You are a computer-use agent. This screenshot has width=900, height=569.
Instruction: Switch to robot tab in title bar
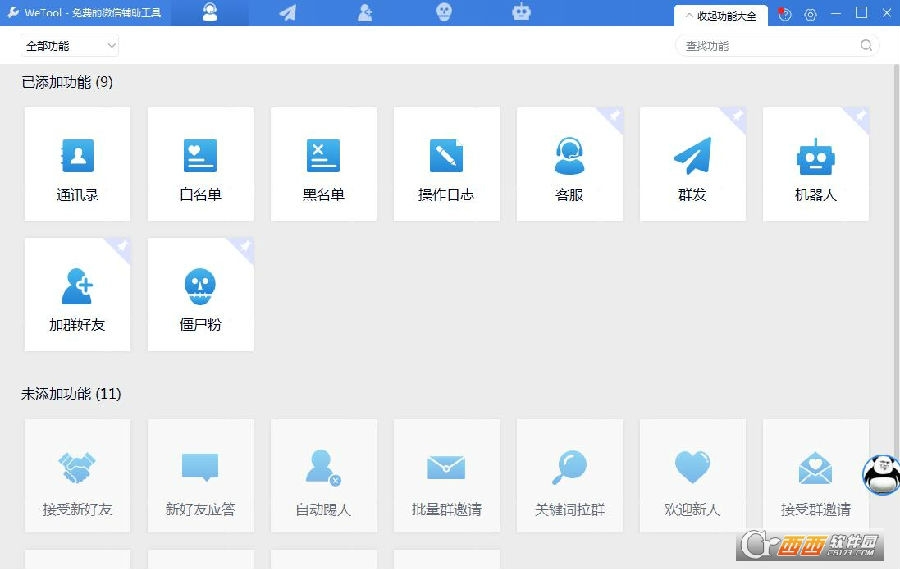pyautogui.click(x=521, y=12)
